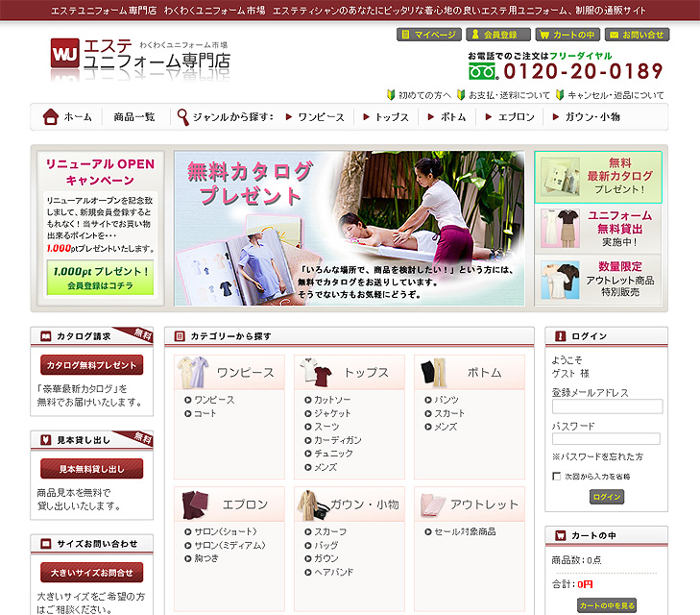Click the WU site logo
700x615 pixels.
65,53
